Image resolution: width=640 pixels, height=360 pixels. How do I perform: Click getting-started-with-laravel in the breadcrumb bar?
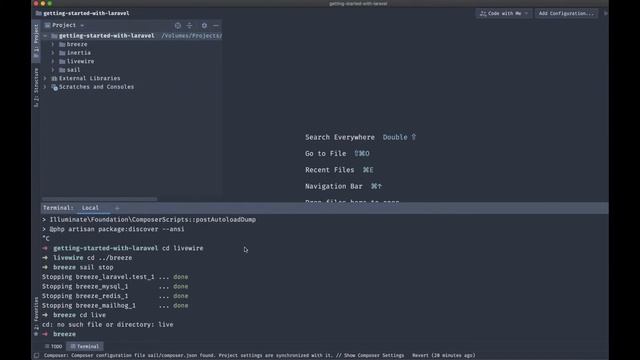click(86, 13)
